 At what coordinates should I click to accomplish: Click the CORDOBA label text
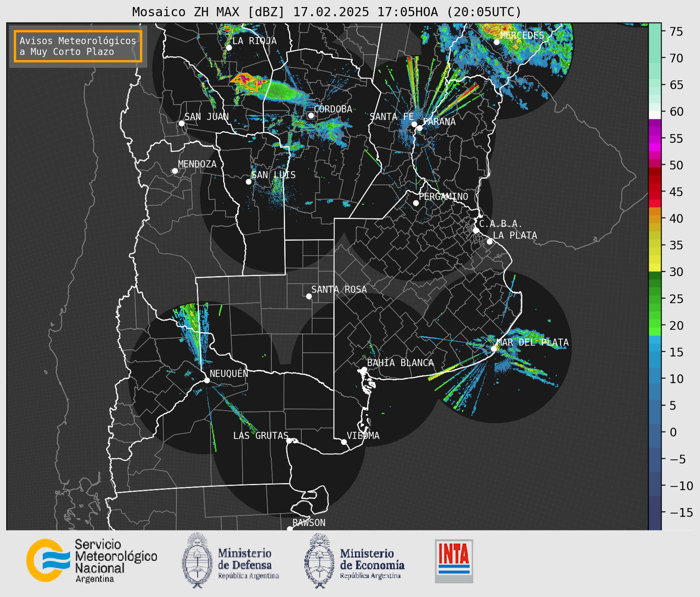coord(333,109)
